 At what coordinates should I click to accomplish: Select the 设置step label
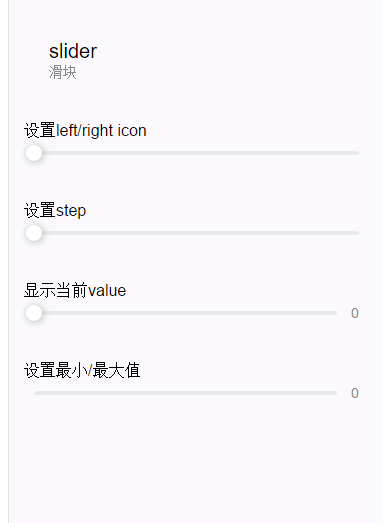pyautogui.click(x=55, y=210)
